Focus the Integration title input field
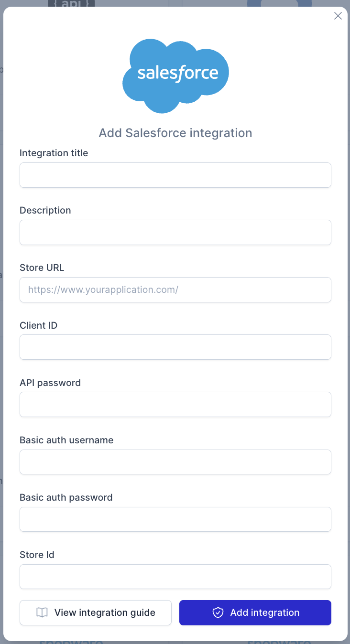350x644 pixels. click(x=175, y=175)
